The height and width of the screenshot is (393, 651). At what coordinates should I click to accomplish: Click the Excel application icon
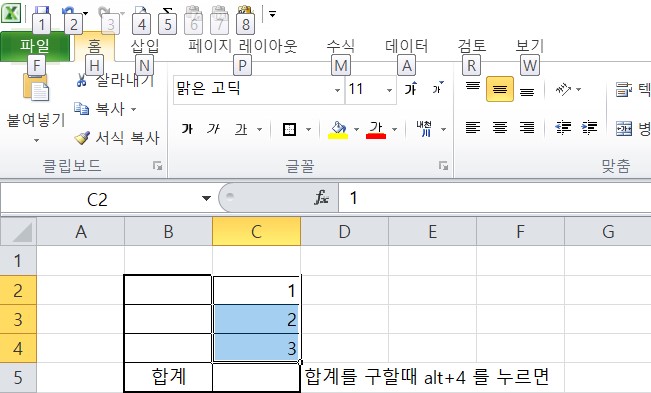[11, 12]
